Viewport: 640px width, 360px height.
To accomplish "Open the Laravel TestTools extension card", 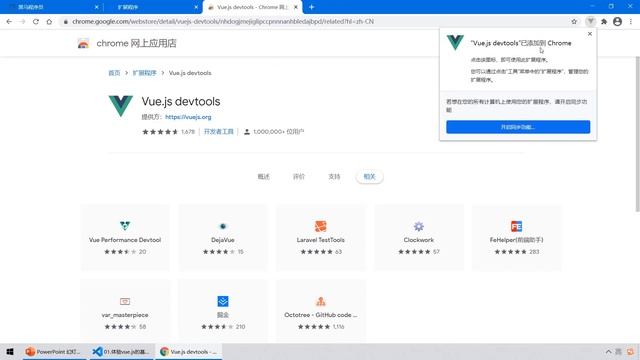I will pos(321,238).
